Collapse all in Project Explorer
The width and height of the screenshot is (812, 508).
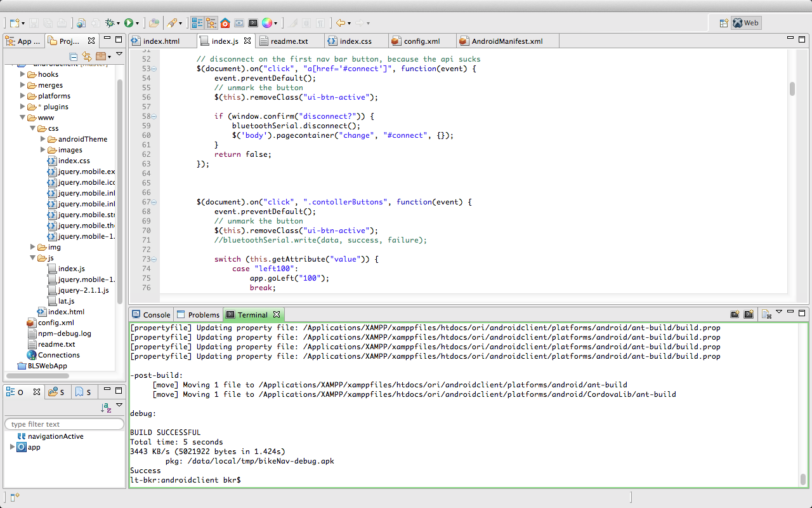(74, 57)
